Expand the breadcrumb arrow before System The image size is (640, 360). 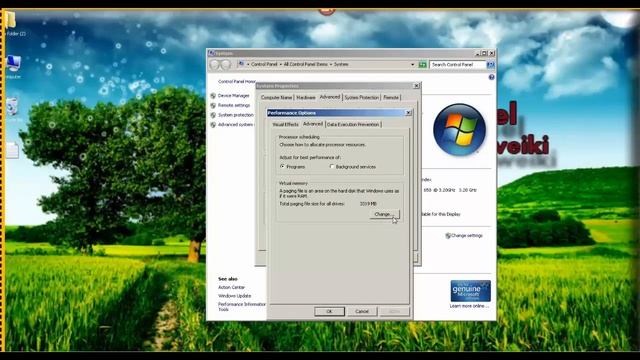pos(331,64)
